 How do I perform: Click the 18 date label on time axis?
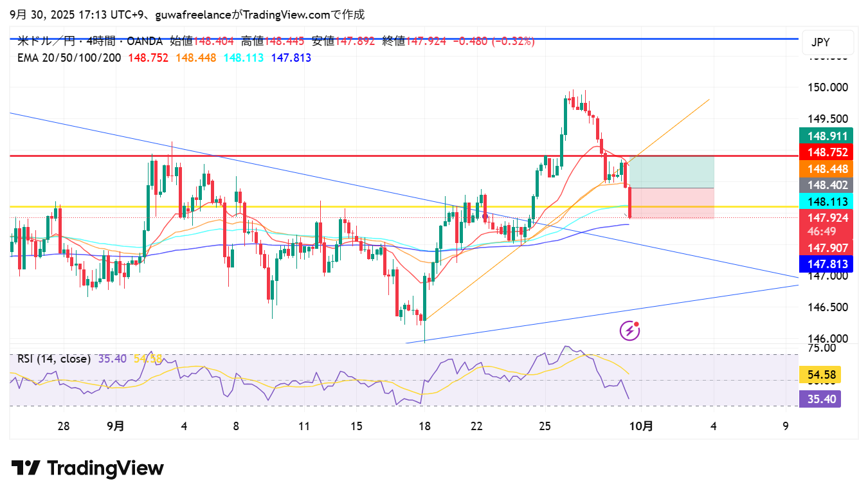[x=424, y=426]
